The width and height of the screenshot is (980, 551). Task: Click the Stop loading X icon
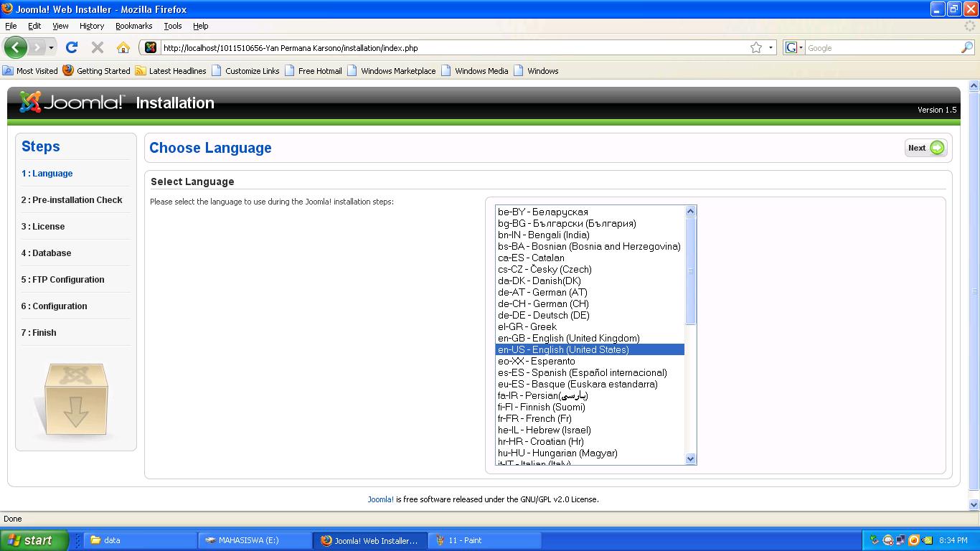(x=98, y=47)
